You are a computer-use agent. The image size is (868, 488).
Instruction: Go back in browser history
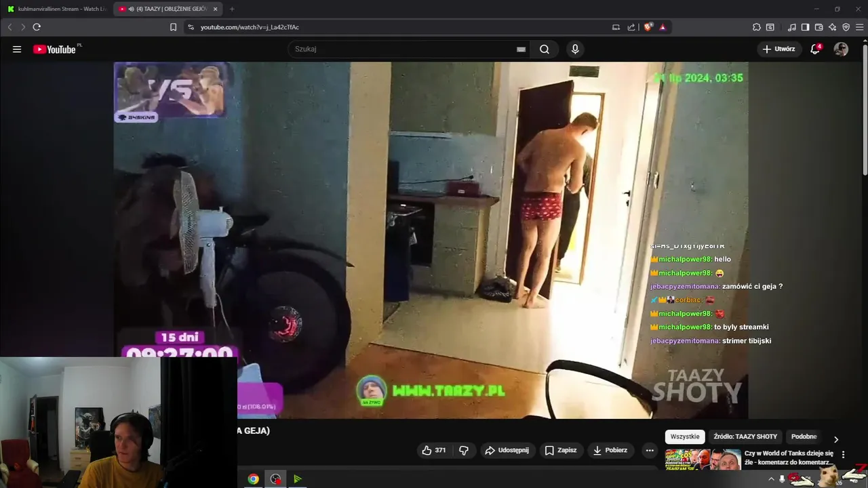[x=9, y=27]
